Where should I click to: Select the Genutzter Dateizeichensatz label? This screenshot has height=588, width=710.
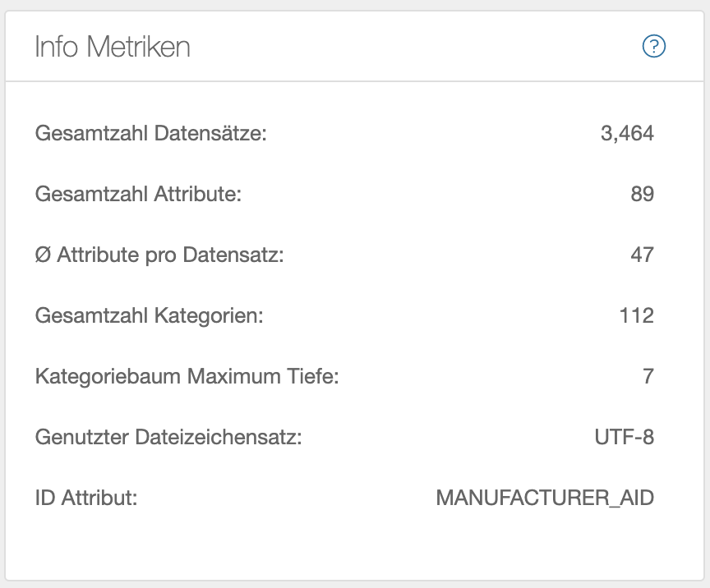[x=168, y=437]
